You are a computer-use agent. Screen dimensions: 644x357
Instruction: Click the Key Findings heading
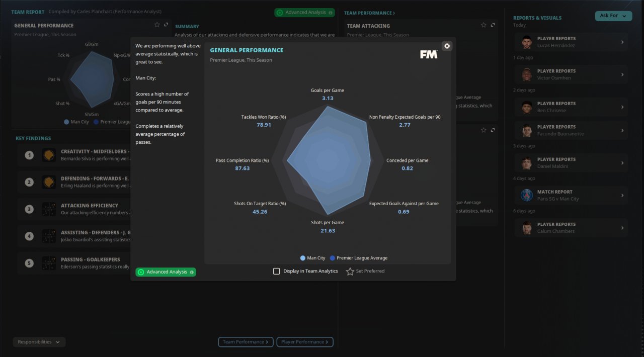tap(33, 138)
